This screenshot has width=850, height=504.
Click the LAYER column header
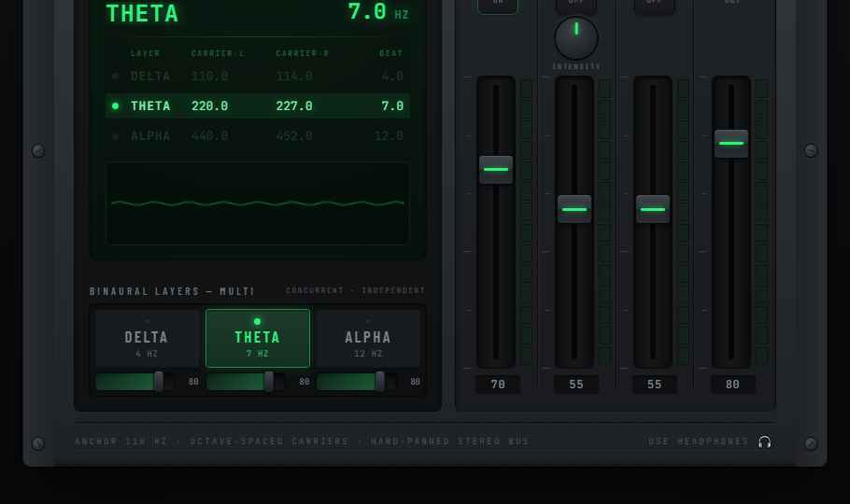(145, 53)
